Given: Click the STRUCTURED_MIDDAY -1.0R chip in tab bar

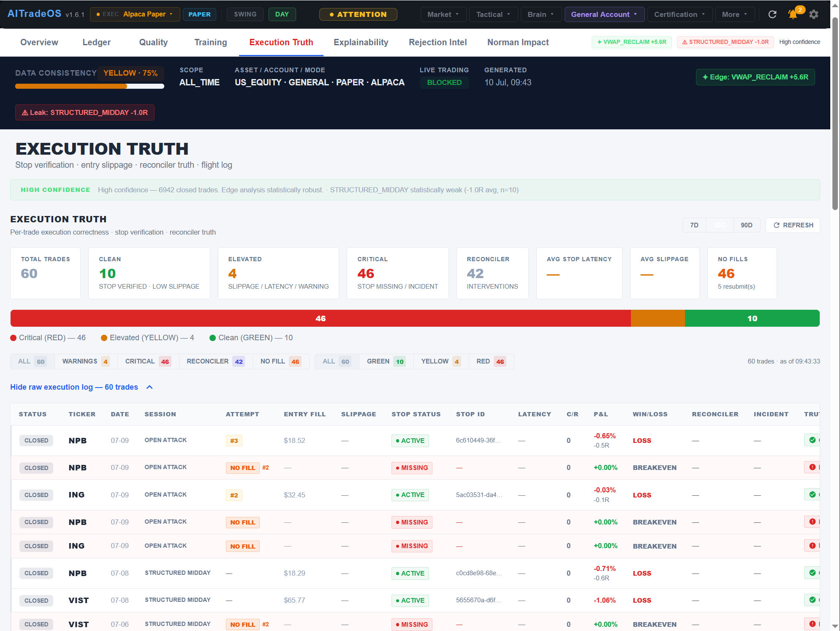Looking at the screenshot, I should click(x=726, y=42).
